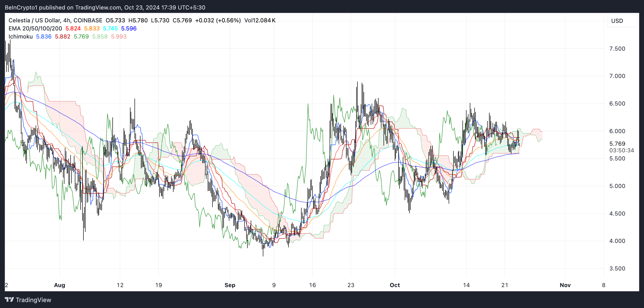Click the candle countdown timer 03:50:34
The image size is (644, 308).
[621, 150]
